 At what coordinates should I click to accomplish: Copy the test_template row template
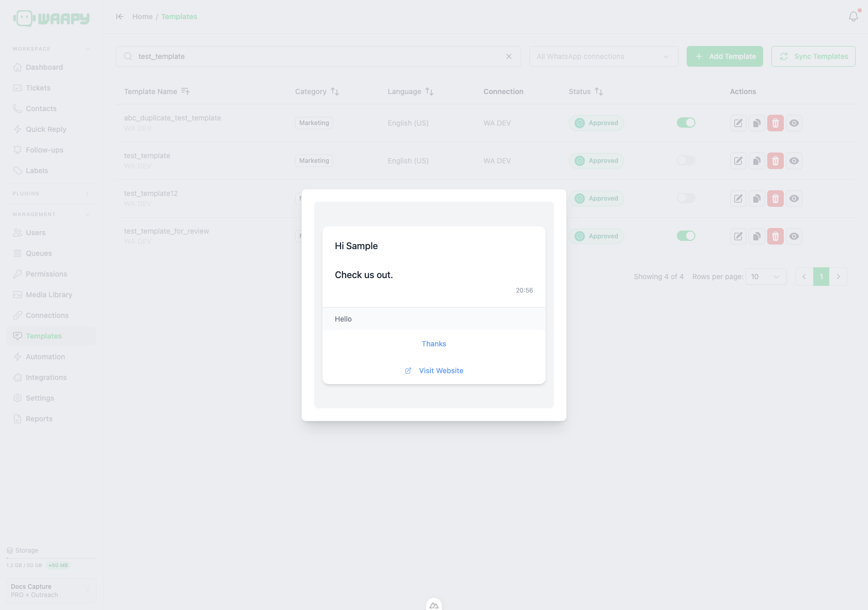pyautogui.click(x=756, y=161)
